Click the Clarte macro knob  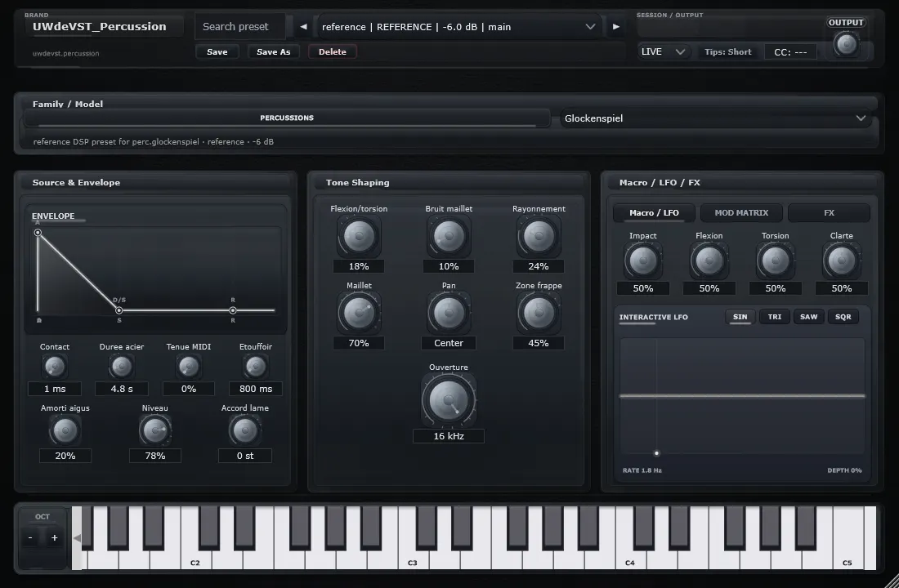(842, 261)
